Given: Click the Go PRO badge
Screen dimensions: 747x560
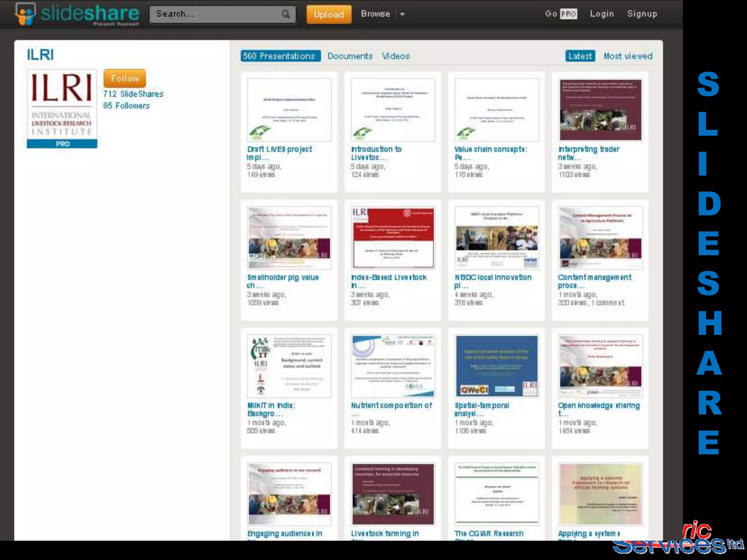Looking at the screenshot, I should coord(568,14).
